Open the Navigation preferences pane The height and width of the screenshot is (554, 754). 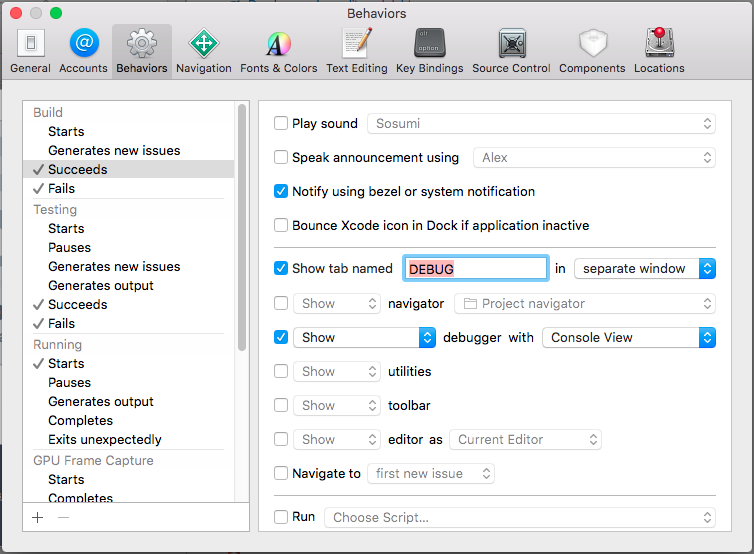click(204, 51)
